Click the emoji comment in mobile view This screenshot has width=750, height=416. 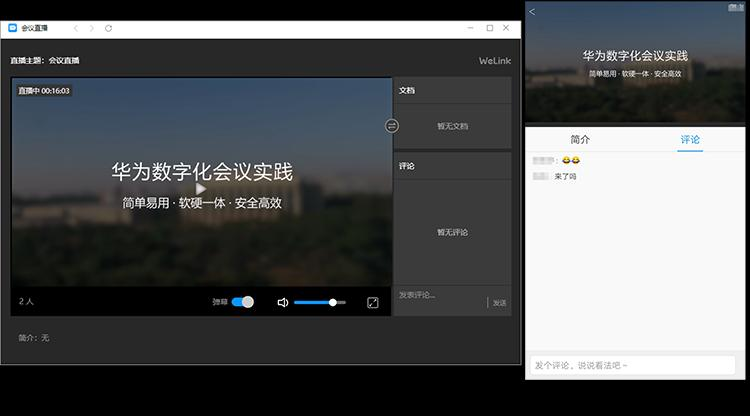(x=571, y=160)
